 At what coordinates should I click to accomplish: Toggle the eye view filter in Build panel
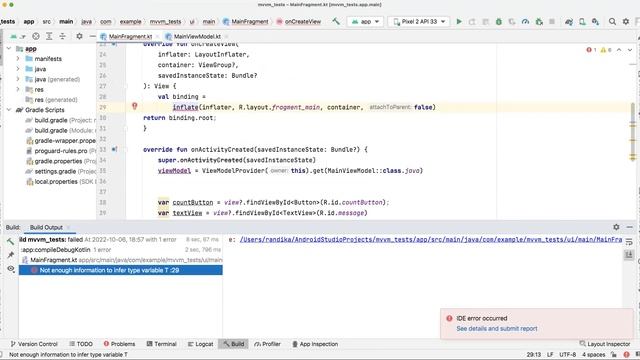click(x=11, y=269)
